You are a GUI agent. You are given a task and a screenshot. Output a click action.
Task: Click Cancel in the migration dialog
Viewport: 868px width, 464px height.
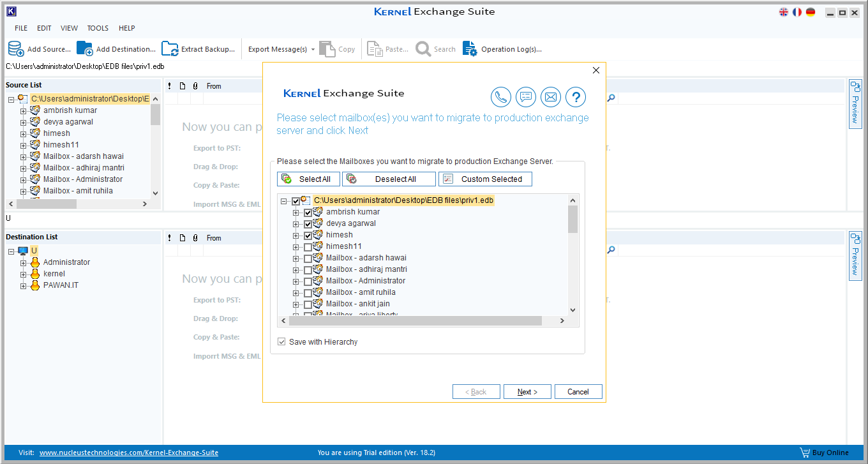578,392
